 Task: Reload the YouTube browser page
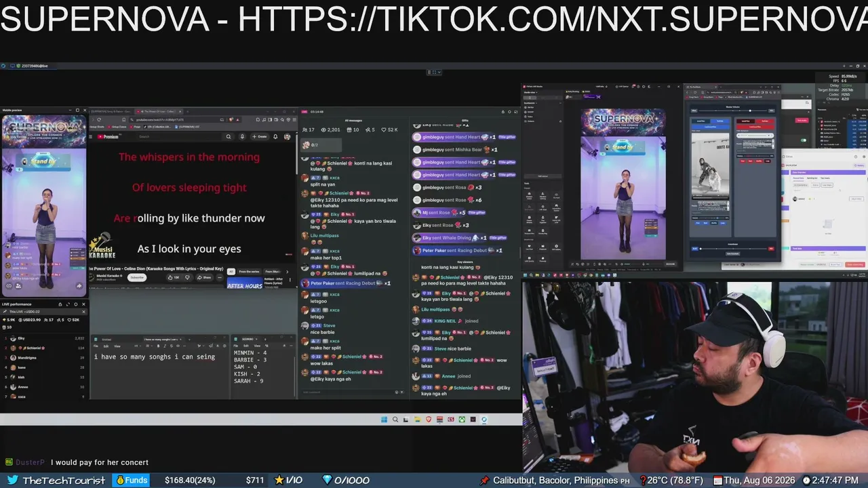pos(99,120)
